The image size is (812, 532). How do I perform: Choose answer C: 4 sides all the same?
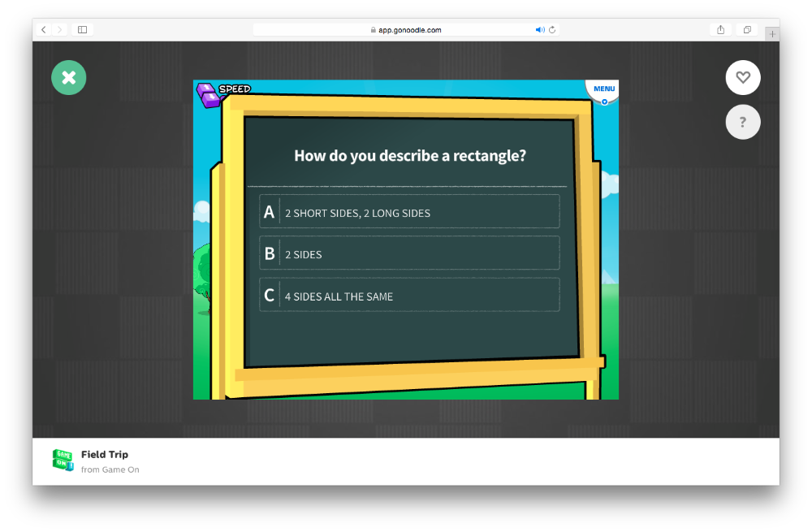point(409,296)
